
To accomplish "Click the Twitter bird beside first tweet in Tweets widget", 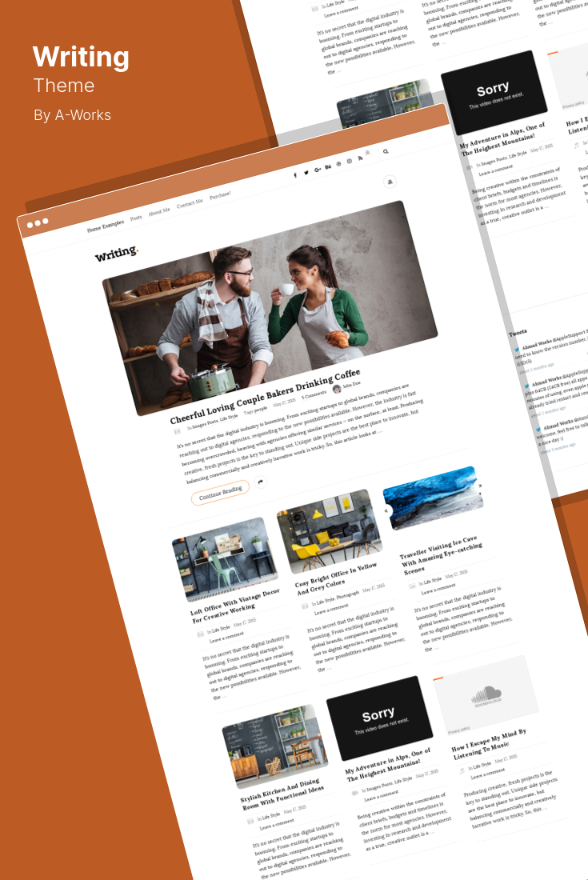I will [518, 349].
